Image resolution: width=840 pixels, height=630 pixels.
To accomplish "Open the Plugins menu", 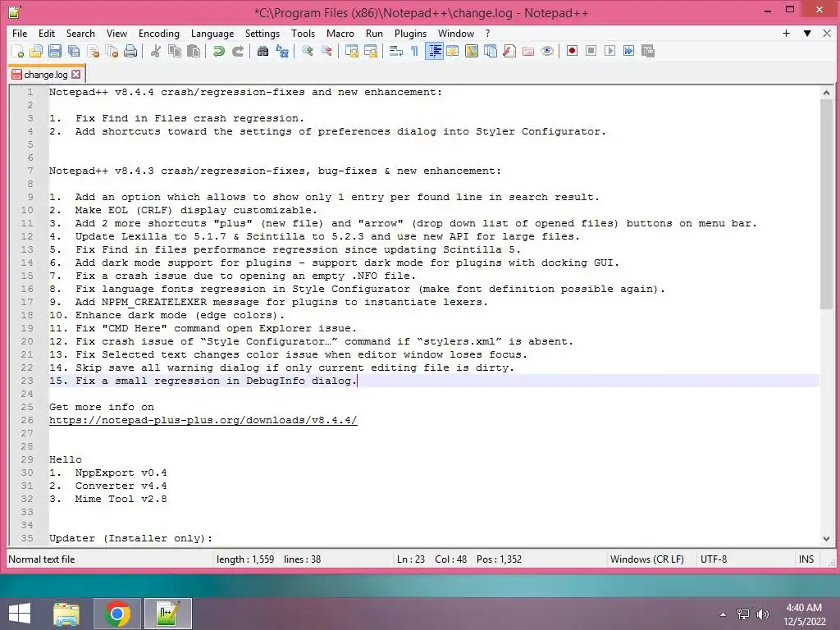I will (x=410, y=33).
